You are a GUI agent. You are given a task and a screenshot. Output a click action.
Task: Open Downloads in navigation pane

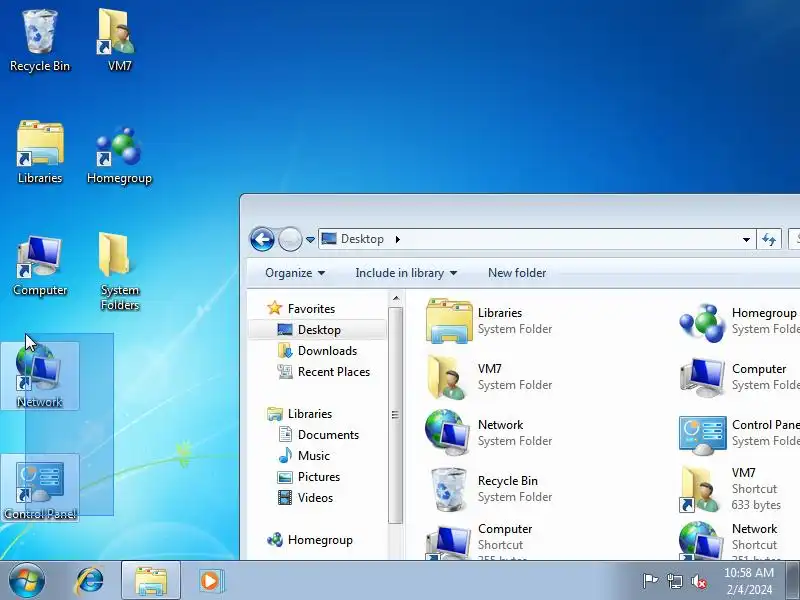[x=317, y=351]
